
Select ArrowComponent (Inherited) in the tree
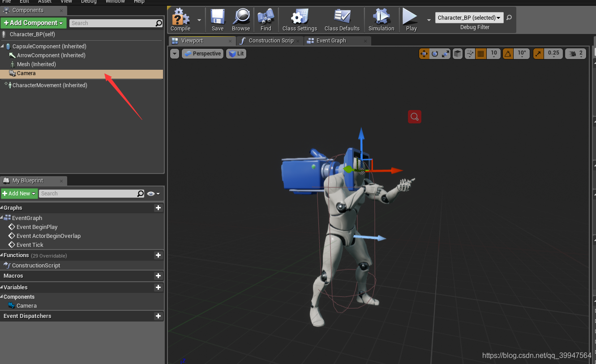click(x=51, y=55)
